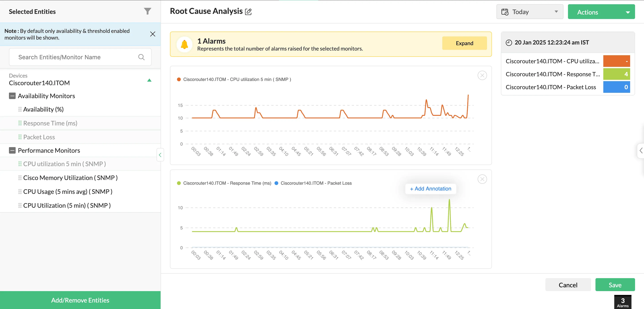Click the magnifier icon in the entity search

click(142, 57)
